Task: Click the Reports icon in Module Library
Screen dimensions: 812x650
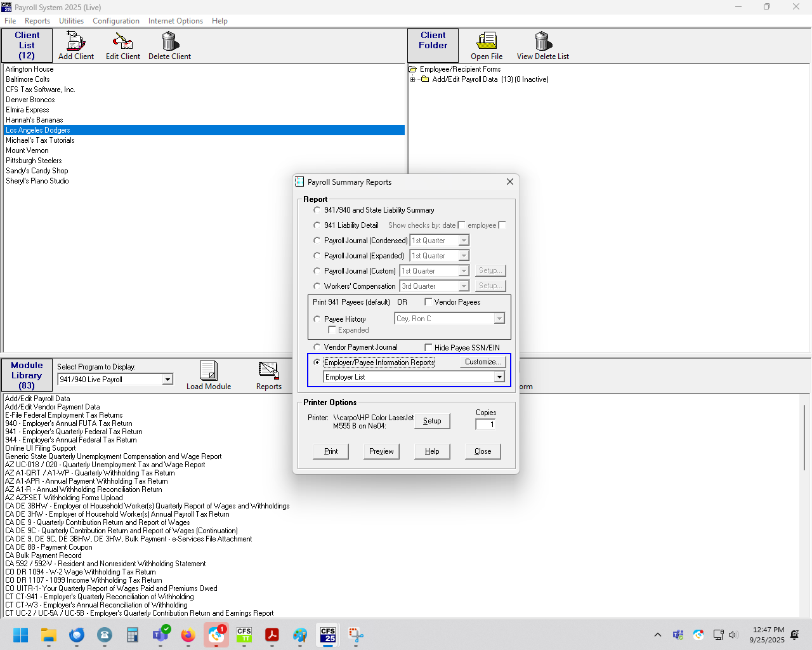Action: point(268,371)
